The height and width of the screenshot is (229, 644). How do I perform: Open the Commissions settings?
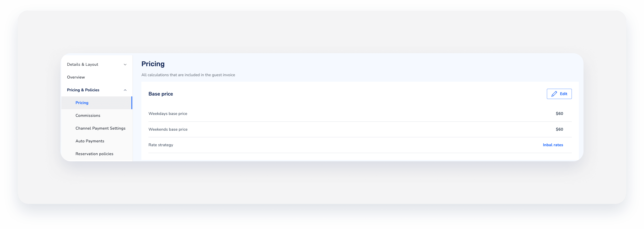click(88, 115)
